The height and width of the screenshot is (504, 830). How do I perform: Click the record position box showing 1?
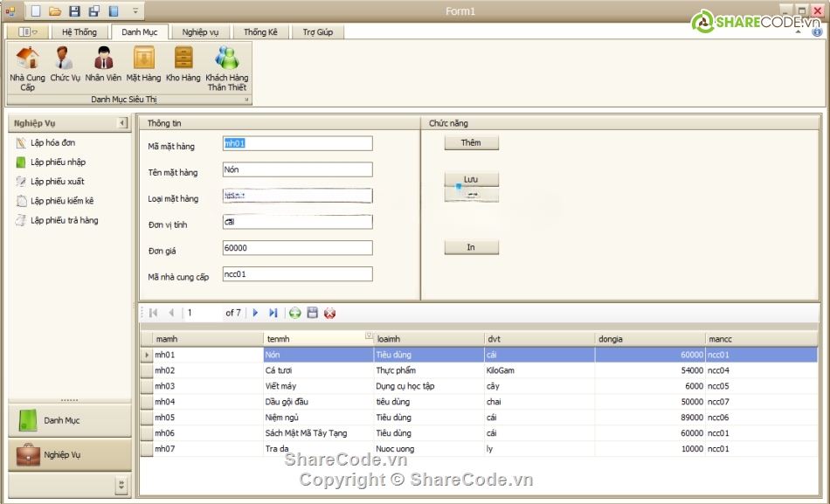click(204, 313)
